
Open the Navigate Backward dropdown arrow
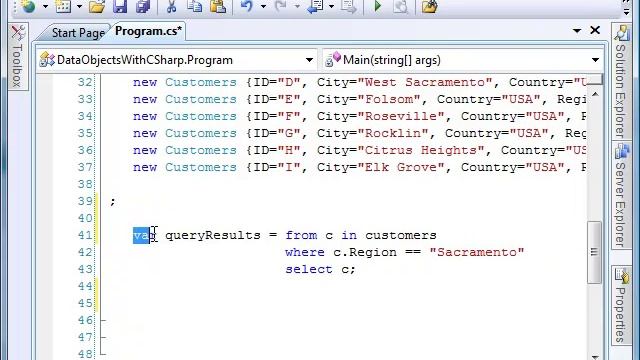click(331, 7)
